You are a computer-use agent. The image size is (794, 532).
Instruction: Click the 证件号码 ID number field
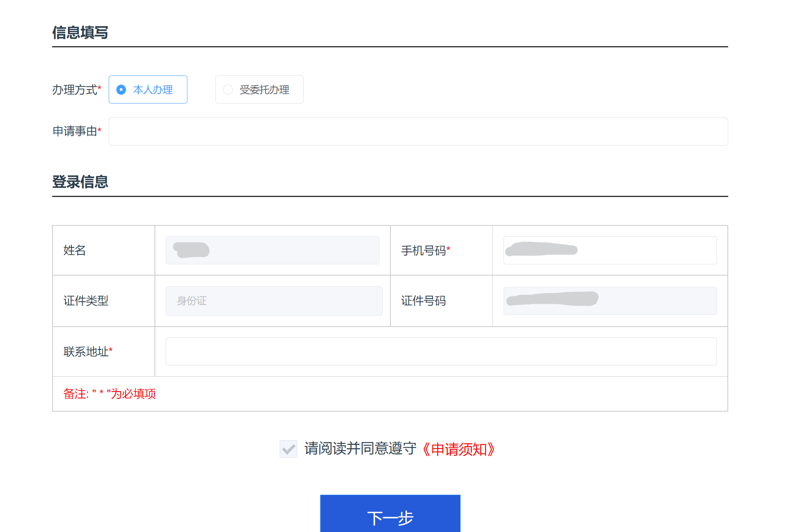tap(609, 301)
